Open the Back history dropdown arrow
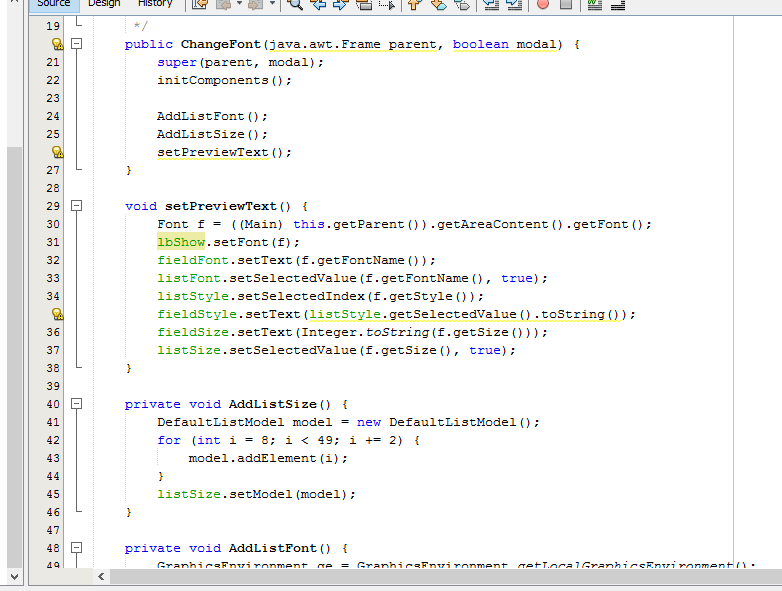 (239, 4)
